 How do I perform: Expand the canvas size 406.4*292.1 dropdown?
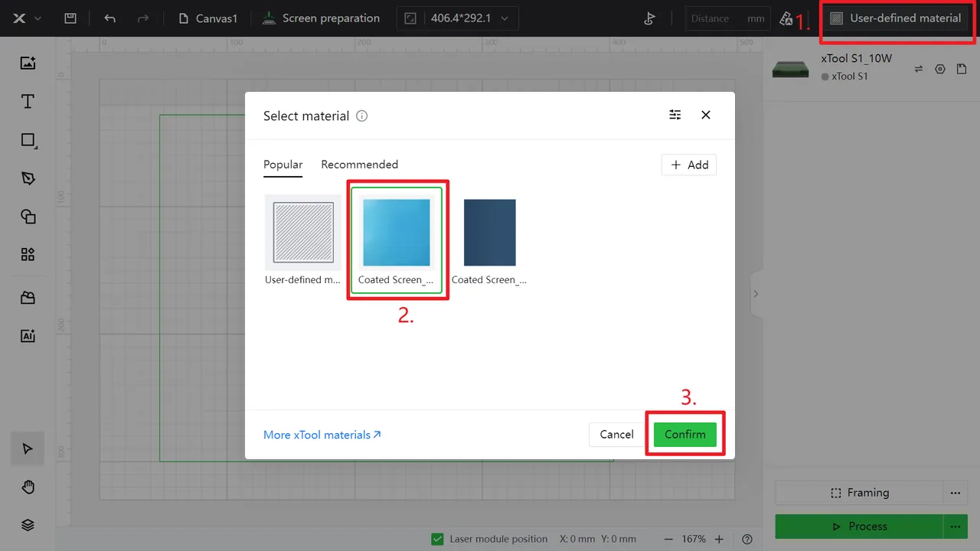[457, 18]
